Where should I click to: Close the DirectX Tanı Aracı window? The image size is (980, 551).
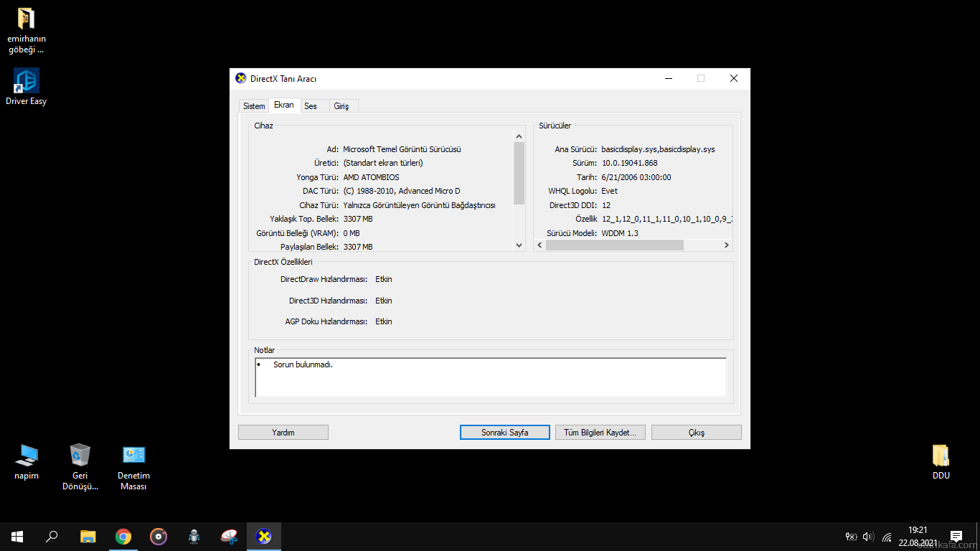(x=733, y=78)
